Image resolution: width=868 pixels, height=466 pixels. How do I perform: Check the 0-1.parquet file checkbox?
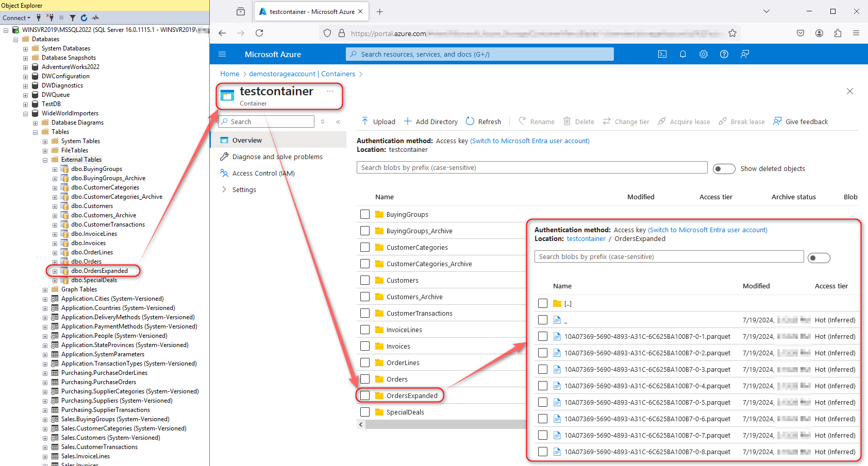click(542, 336)
